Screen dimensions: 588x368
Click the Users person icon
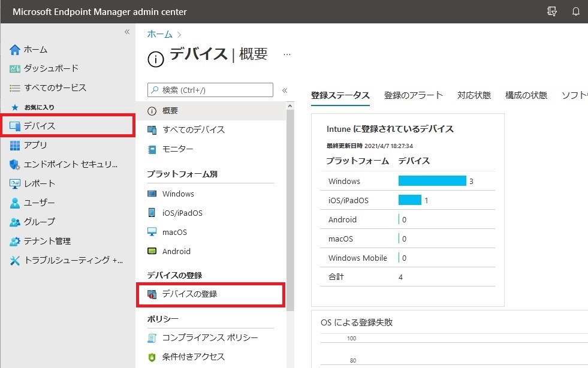(14, 203)
